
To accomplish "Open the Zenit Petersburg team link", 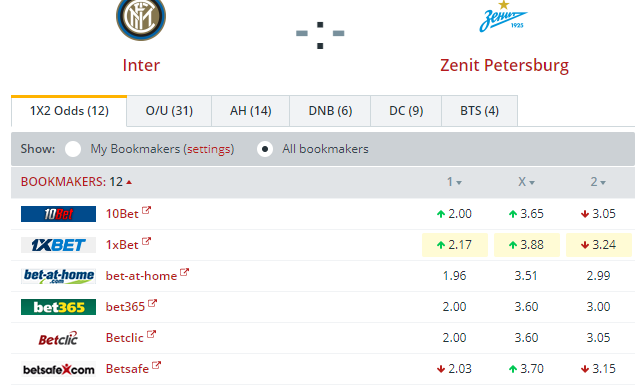I will (504, 65).
